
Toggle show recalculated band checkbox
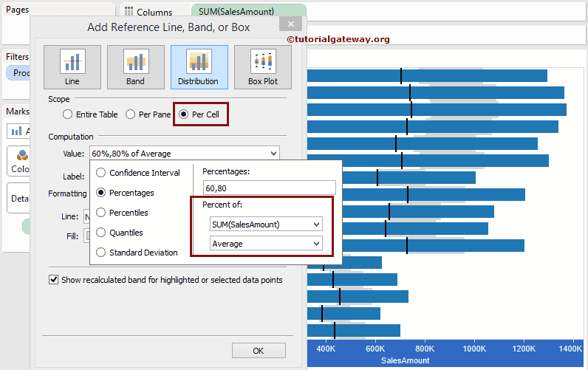click(54, 280)
